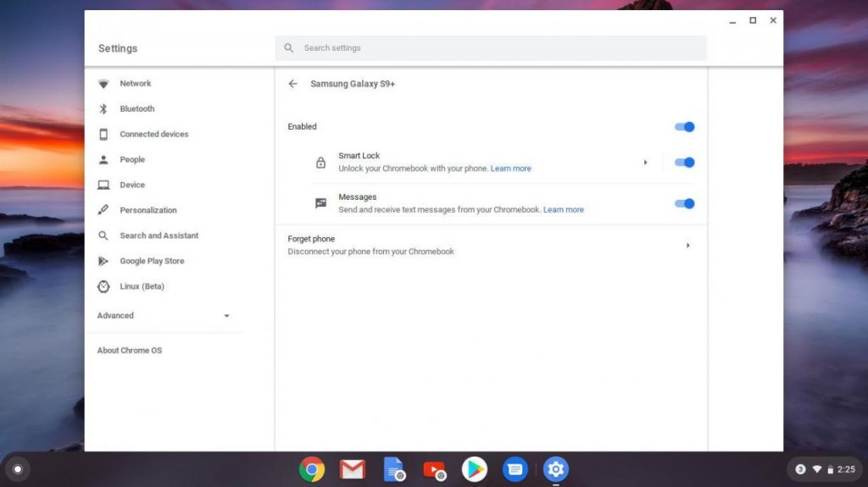The height and width of the screenshot is (487, 868).
Task: Click Learn more link for Smart Lock
Action: [x=510, y=169]
